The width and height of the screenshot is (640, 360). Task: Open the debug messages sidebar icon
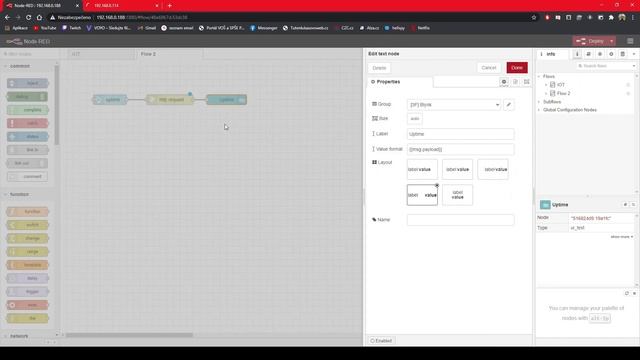[600, 54]
